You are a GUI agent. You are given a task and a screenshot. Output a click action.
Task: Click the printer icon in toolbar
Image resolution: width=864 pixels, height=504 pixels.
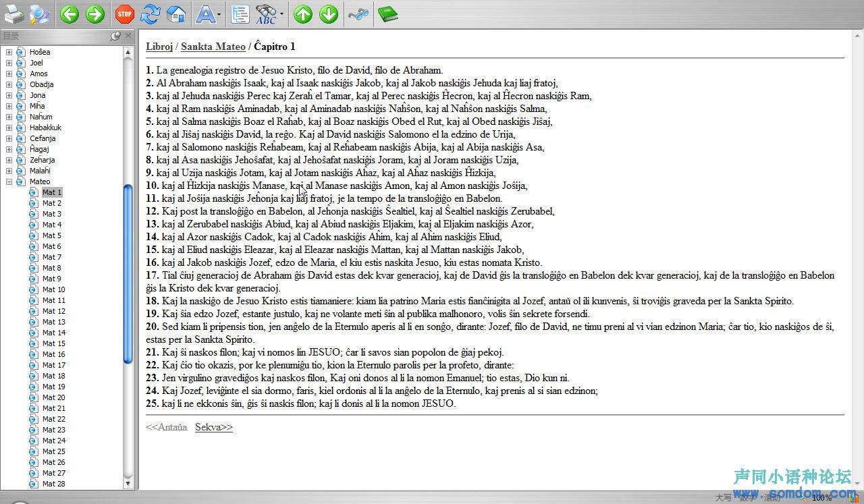(14, 13)
